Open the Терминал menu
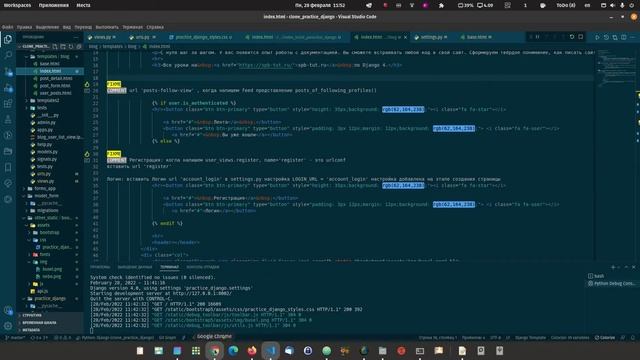The width and height of the screenshot is (640, 360). [x=133, y=27]
